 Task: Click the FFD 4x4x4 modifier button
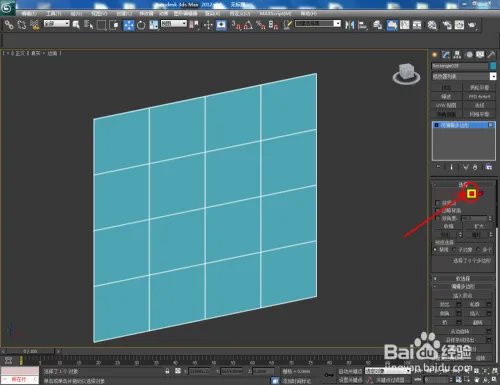click(x=479, y=96)
